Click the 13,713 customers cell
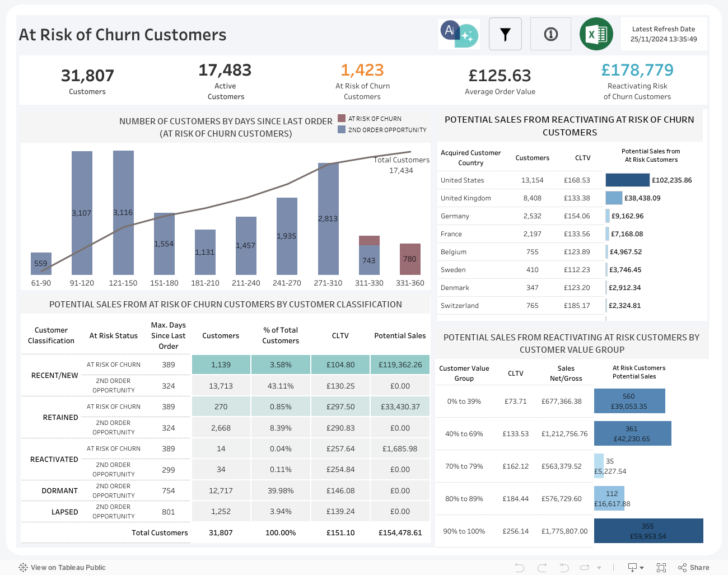Image resolution: width=728 pixels, height=575 pixels. (x=221, y=386)
